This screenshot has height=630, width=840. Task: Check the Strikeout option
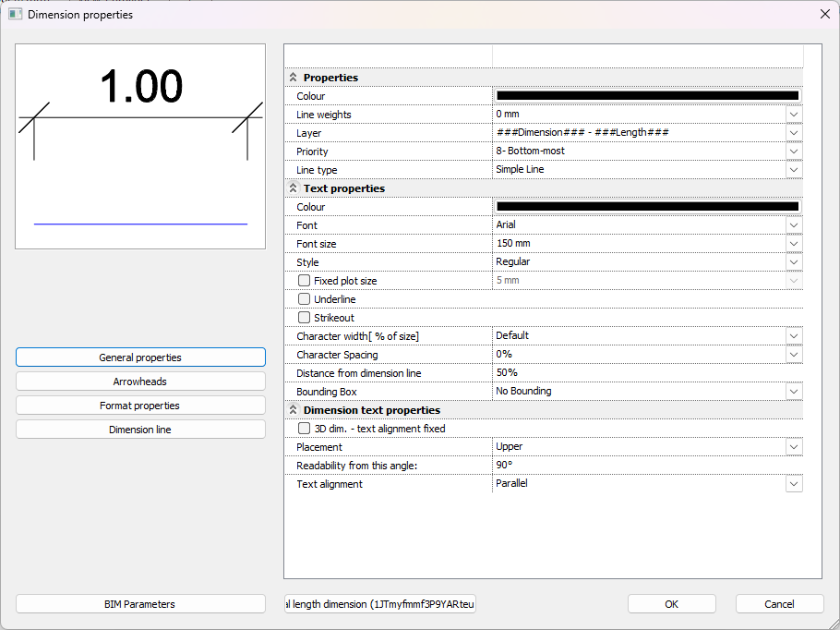304,318
